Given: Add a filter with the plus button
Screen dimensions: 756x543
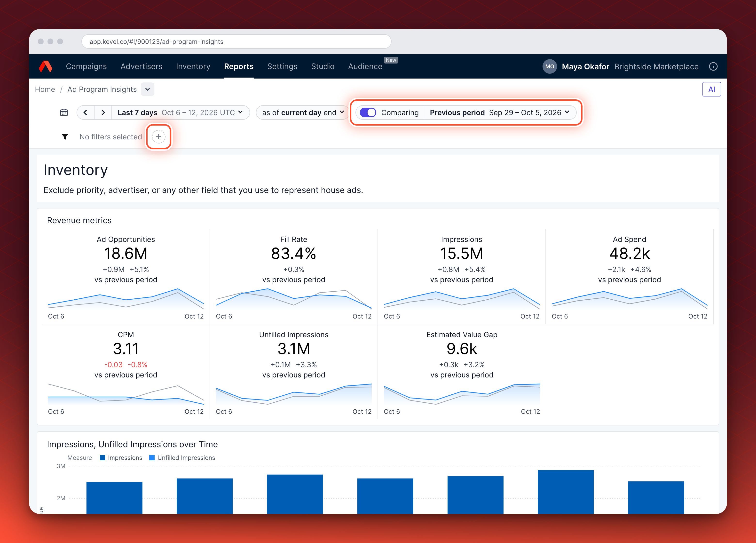Looking at the screenshot, I should (x=159, y=137).
